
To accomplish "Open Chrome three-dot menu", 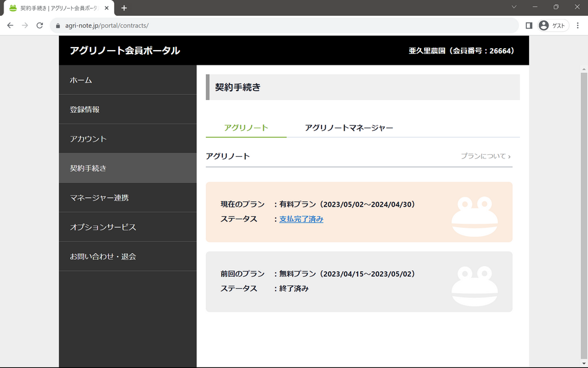I will pyautogui.click(x=578, y=25).
